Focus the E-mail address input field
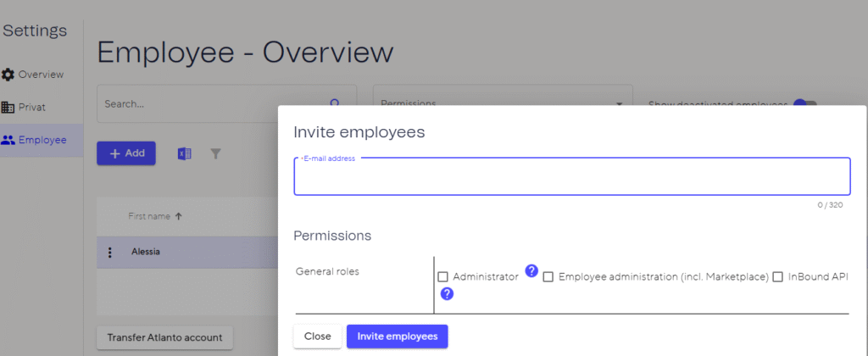The width and height of the screenshot is (868, 356). pos(571,178)
